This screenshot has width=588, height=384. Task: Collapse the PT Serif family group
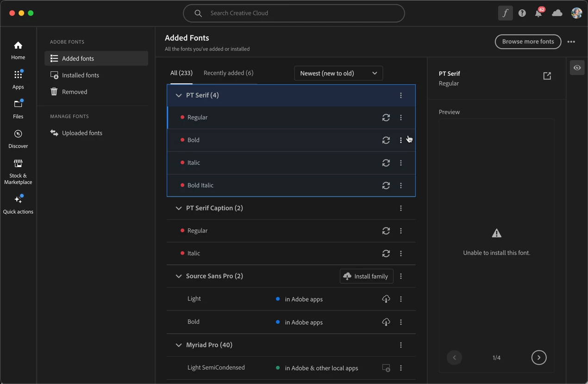178,95
